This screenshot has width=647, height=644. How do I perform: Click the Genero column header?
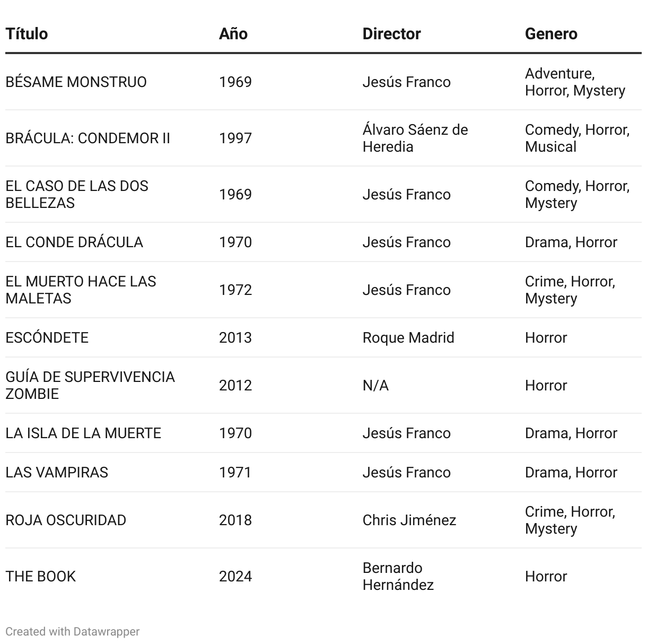click(551, 34)
